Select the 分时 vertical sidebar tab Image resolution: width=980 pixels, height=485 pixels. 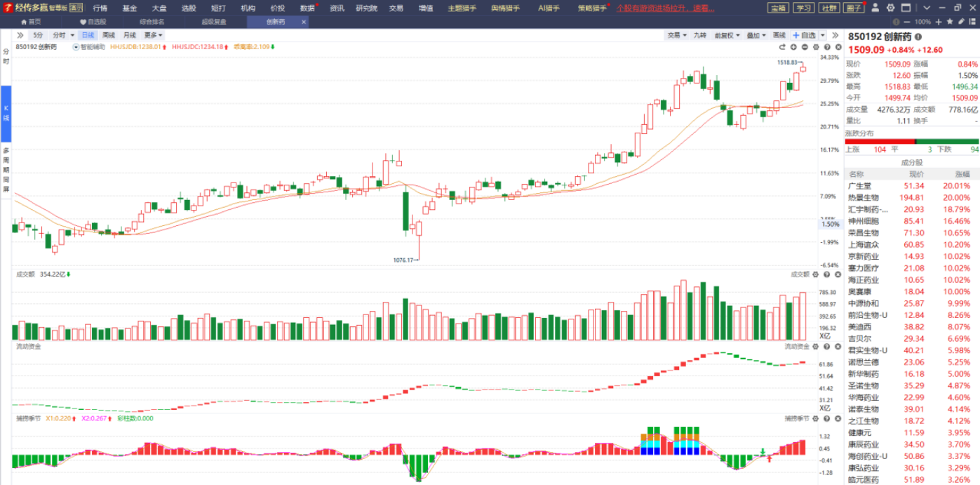(6, 56)
